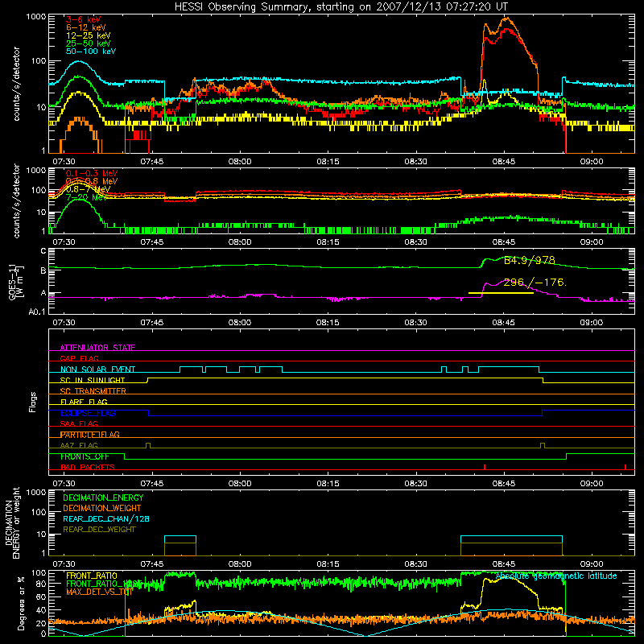Viewport: 644px width, 644px height.
Task: Select the PARTICLE_FLAG label
Action: click(90, 435)
